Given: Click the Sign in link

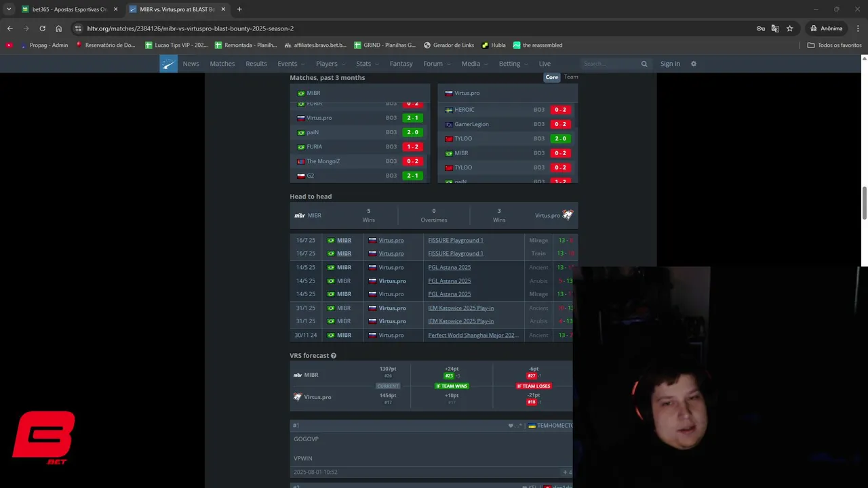Looking at the screenshot, I should [x=670, y=64].
